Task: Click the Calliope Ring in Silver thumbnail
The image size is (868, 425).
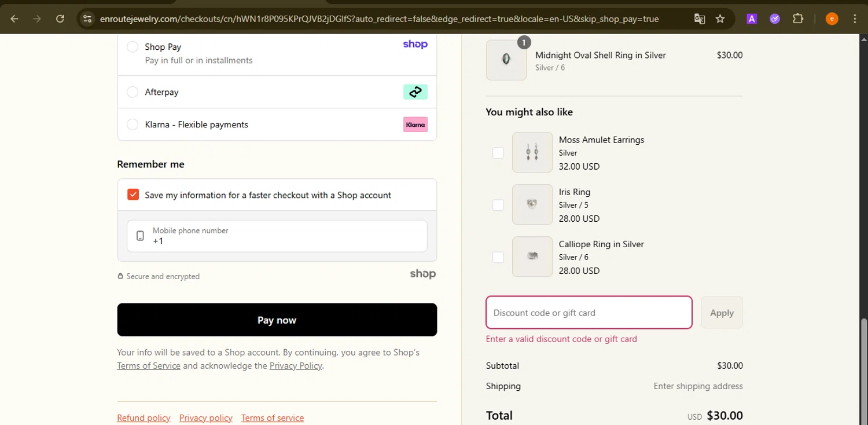Action: (532, 257)
